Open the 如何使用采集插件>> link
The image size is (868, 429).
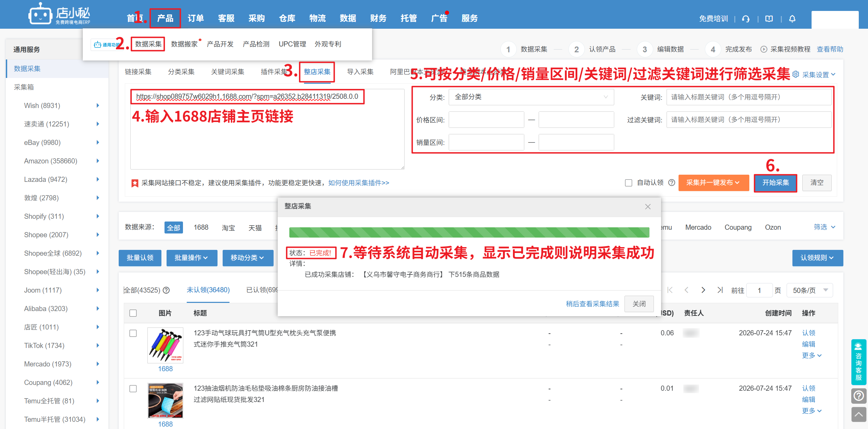tap(359, 183)
